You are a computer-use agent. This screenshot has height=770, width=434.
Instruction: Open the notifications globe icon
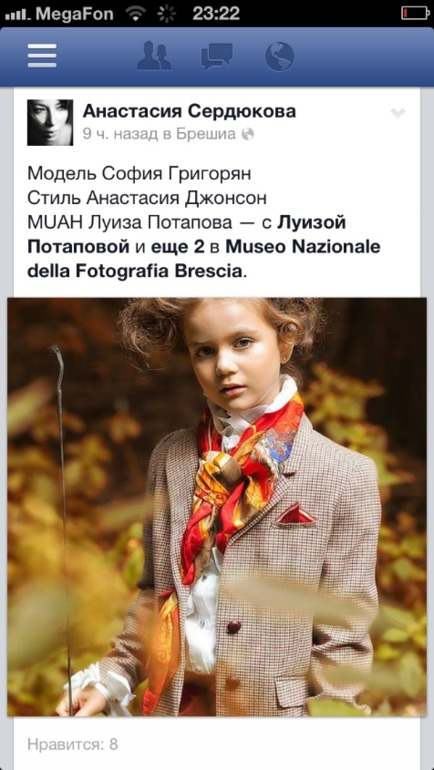coord(279,56)
